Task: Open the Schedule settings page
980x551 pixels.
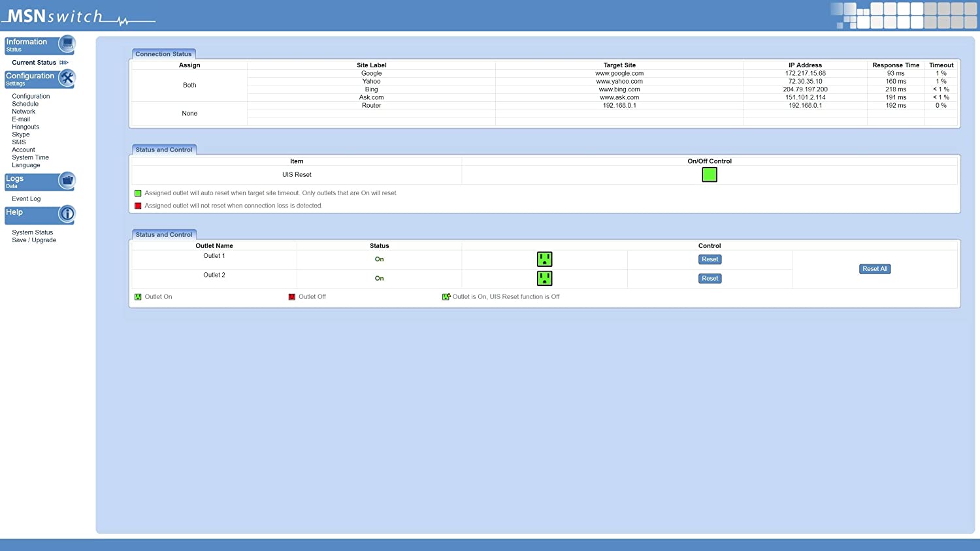Action: pyautogui.click(x=25, y=104)
